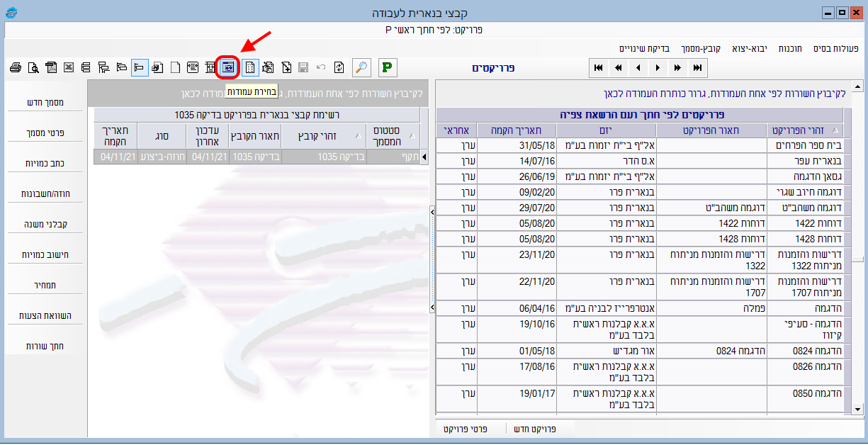868x445 pixels.
Task: Click the refresh document icon
Action: 339,68
